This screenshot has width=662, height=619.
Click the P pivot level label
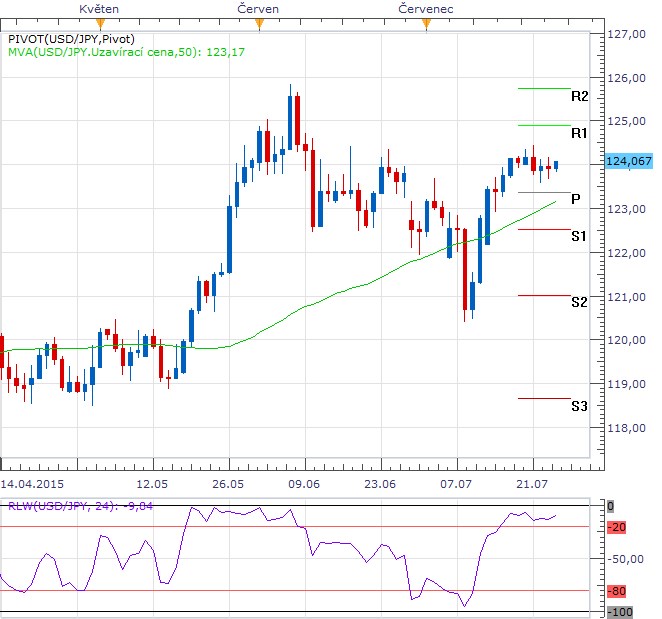point(575,199)
